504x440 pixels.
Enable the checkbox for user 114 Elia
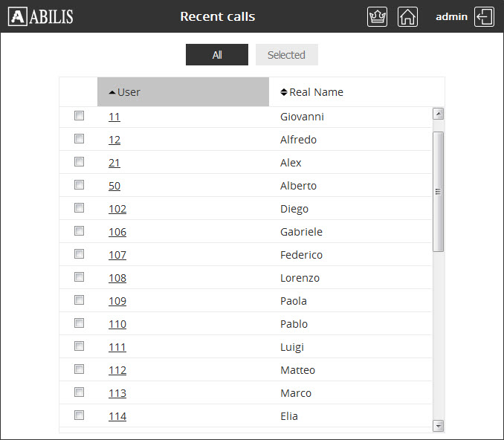[79, 415]
